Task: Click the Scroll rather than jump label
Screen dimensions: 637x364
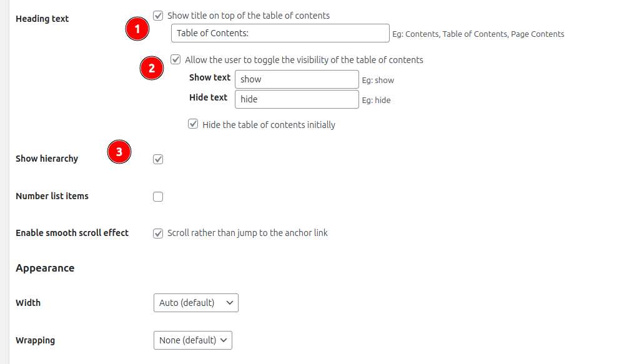Action: pyautogui.click(x=247, y=233)
